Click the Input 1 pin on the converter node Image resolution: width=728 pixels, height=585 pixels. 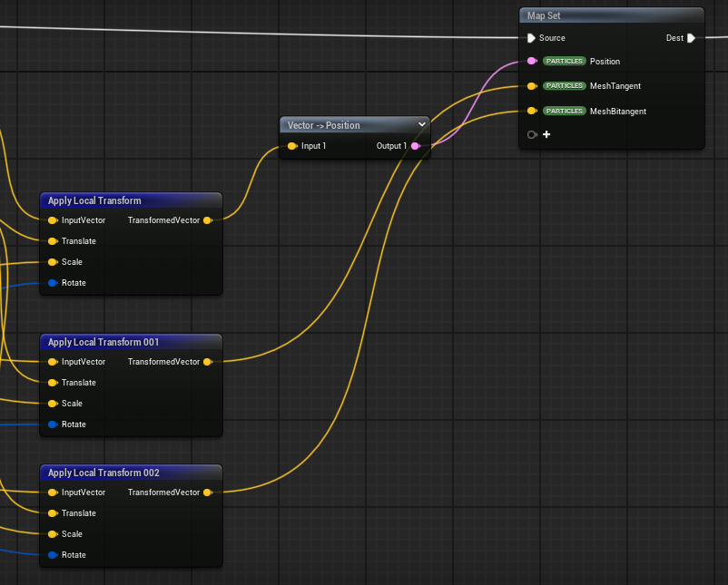tap(292, 146)
